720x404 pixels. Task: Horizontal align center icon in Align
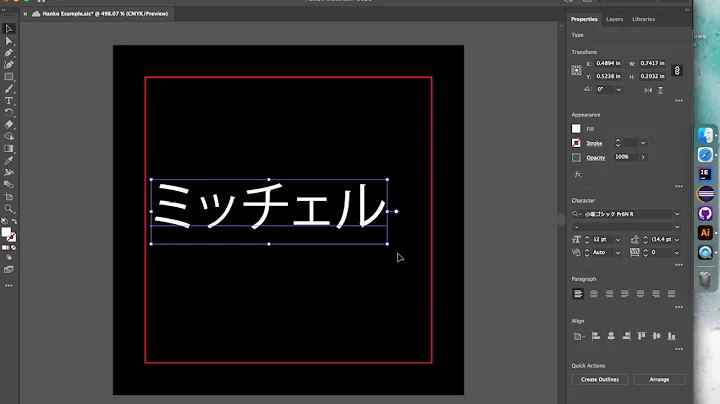(611, 336)
